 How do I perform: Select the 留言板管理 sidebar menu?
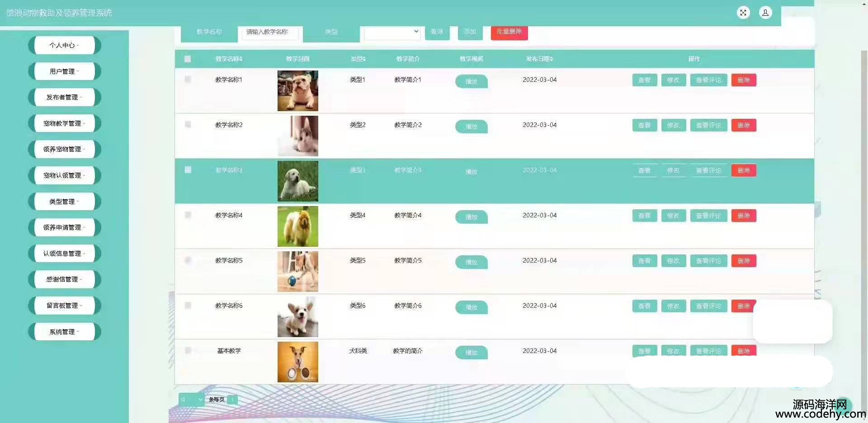[64, 305]
